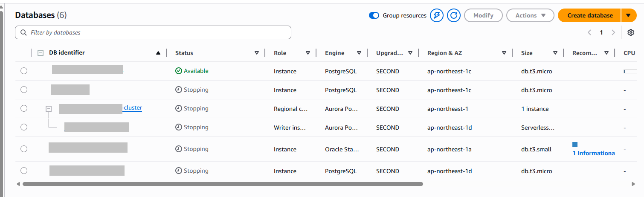Click the blue informational recommendation square icon

[x=575, y=145]
